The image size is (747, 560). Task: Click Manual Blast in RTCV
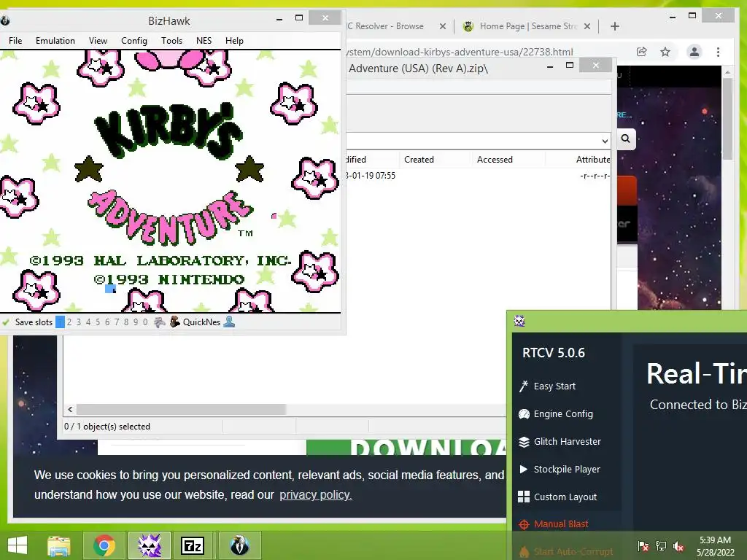click(561, 524)
